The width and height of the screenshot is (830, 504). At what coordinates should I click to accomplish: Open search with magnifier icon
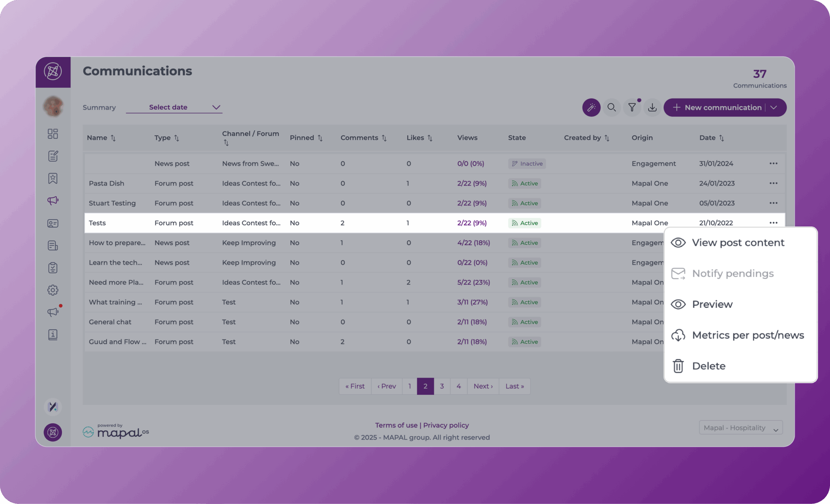(612, 107)
